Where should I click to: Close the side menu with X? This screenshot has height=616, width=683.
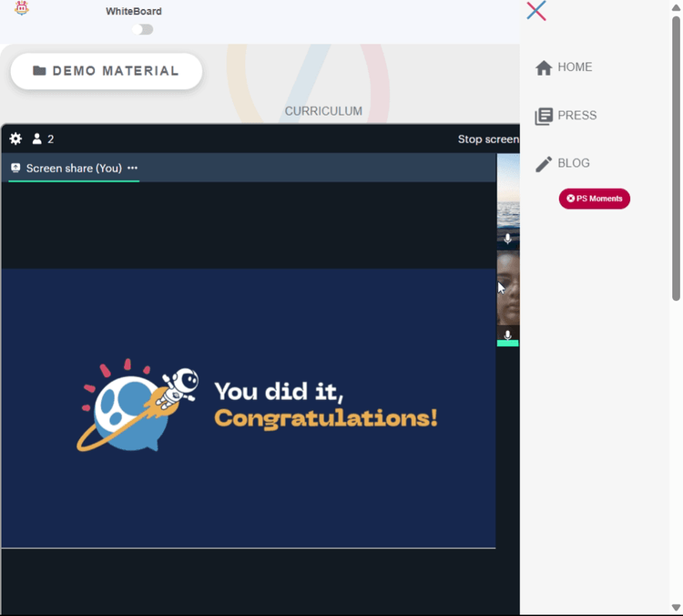[536, 10]
